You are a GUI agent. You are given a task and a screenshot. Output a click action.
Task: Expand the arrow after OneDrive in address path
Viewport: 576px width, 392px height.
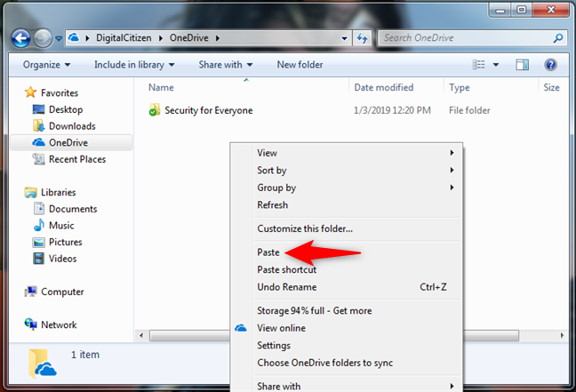[x=218, y=38]
